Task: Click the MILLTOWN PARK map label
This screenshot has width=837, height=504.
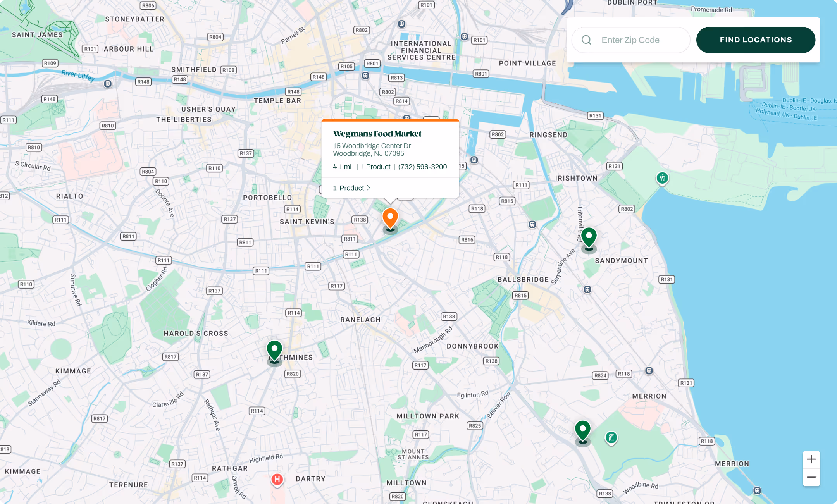Action: tap(428, 416)
